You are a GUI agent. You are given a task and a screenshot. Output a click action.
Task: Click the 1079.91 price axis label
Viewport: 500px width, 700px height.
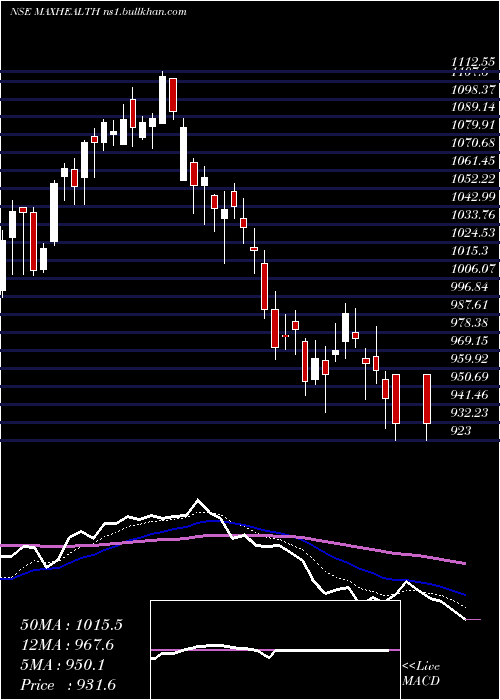[x=472, y=125]
